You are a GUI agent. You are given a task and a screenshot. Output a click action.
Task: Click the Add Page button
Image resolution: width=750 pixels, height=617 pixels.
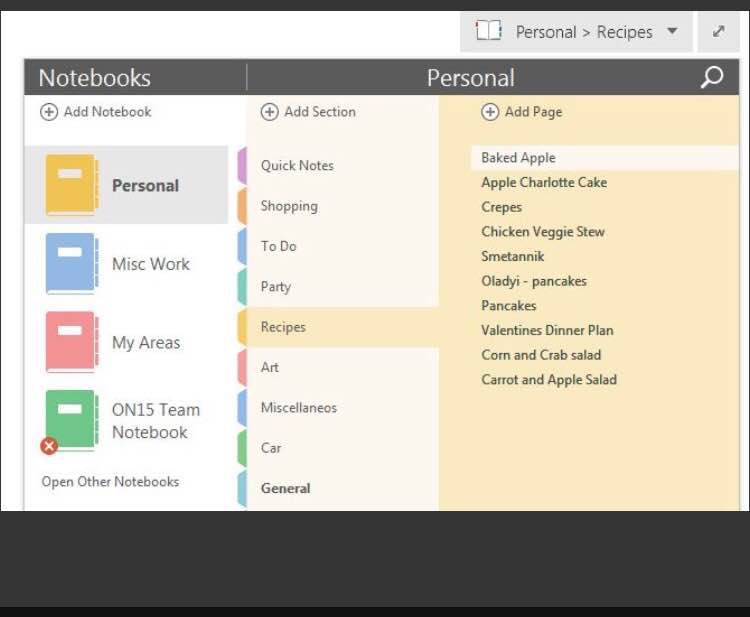[522, 112]
